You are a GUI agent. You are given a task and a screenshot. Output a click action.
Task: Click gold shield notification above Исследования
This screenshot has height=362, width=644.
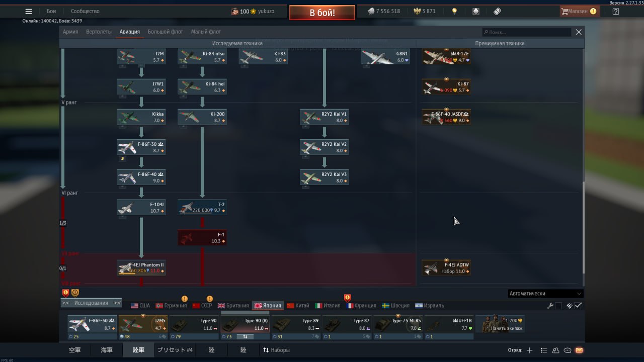(x=75, y=293)
